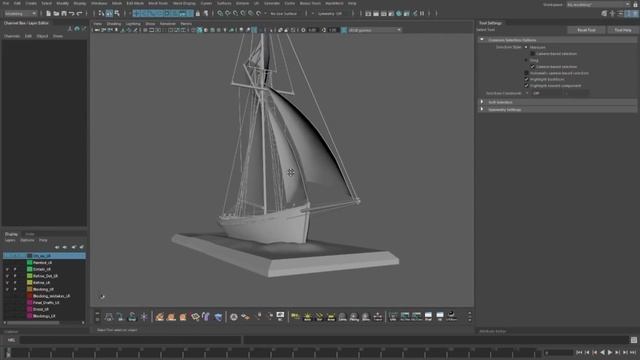Viewport: 640px width, 360px height.
Task: Open the Renderer menu in viewport panel
Action: coord(167,24)
